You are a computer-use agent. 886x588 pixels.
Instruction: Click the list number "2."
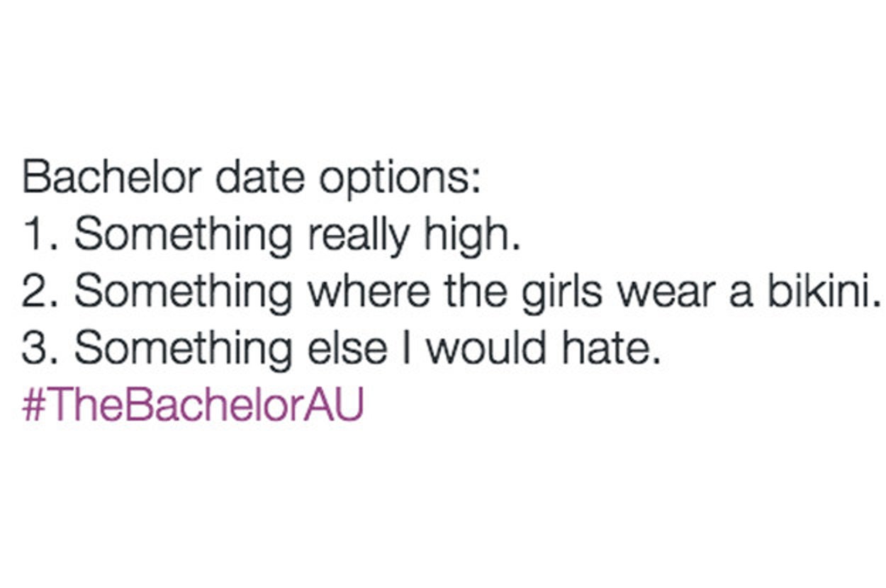(42, 291)
